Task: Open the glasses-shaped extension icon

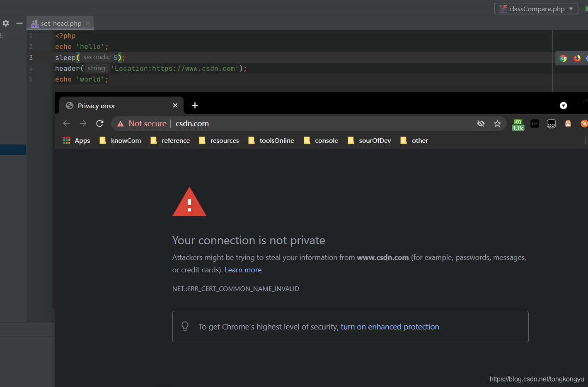Action: pos(551,123)
